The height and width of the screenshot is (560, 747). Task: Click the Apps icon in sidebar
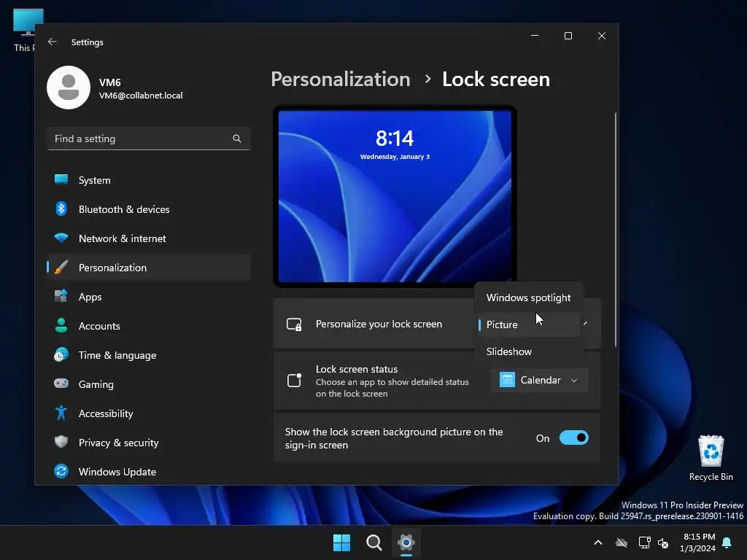(x=61, y=296)
